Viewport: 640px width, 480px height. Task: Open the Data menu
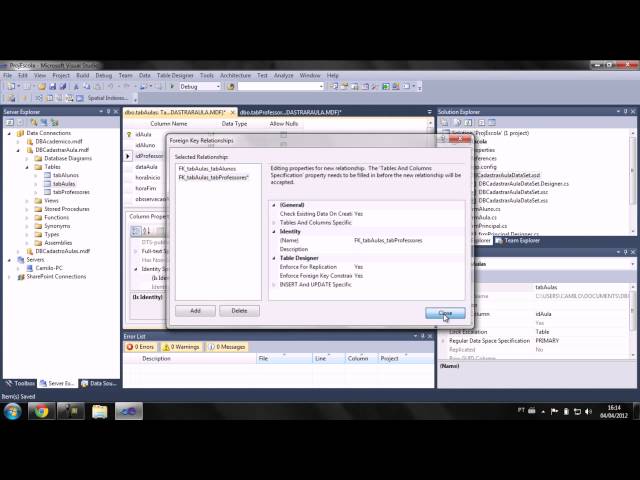(x=145, y=76)
